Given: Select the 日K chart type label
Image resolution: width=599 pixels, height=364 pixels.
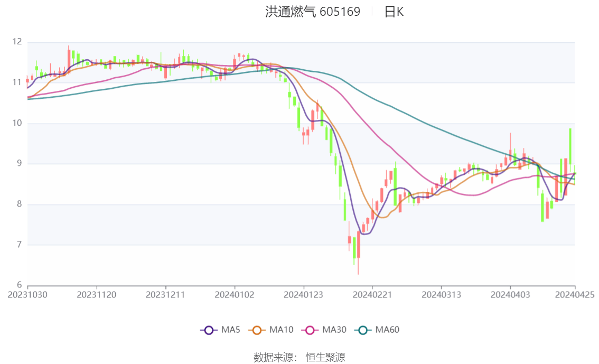Looking at the screenshot, I should tap(394, 12).
